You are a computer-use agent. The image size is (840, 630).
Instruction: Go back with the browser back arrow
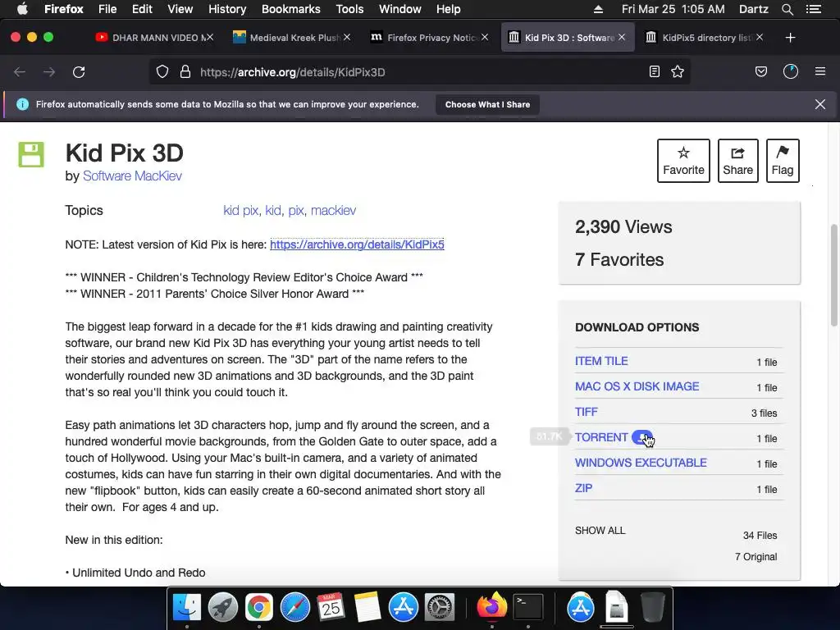coord(20,72)
